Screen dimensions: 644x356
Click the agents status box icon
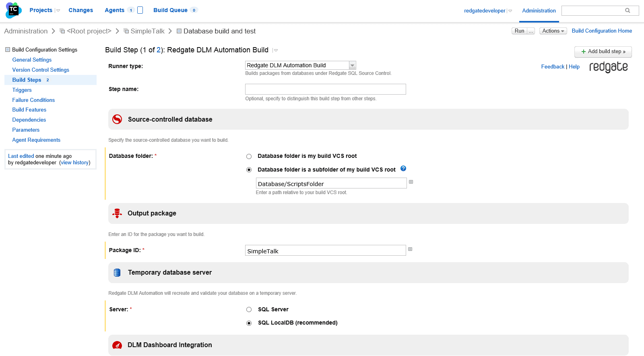pyautogui.click(x=140, y=10)
